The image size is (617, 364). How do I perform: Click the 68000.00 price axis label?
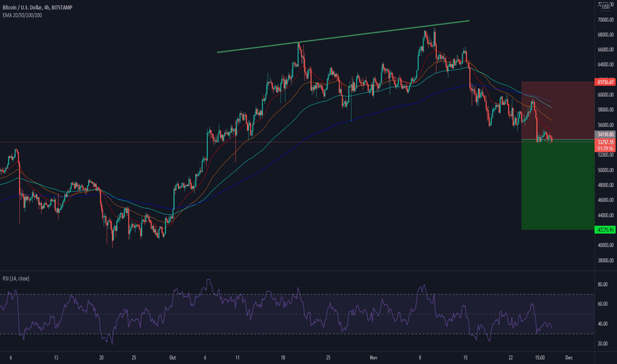coord(606,34)
